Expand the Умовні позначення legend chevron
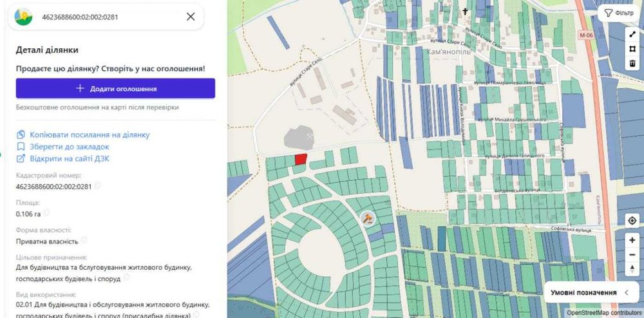The width and height of the screenshot is (644, 318). [x=627, y=292]
